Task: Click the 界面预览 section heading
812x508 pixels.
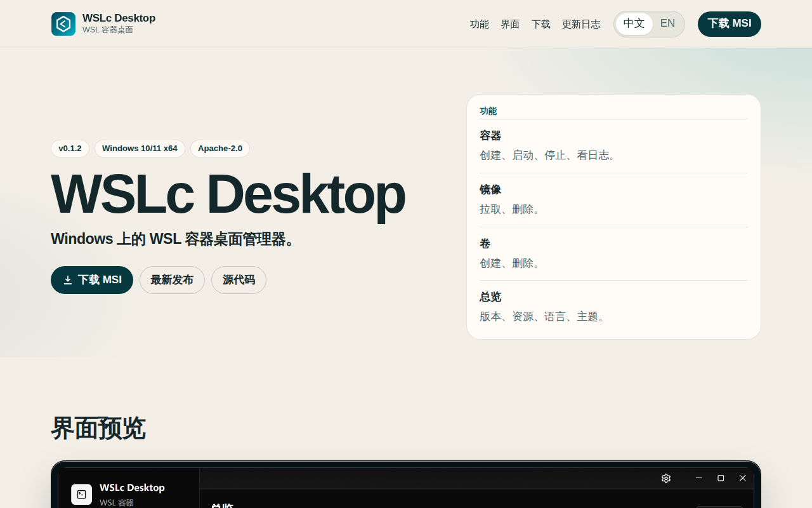Action: pos(98,429)
